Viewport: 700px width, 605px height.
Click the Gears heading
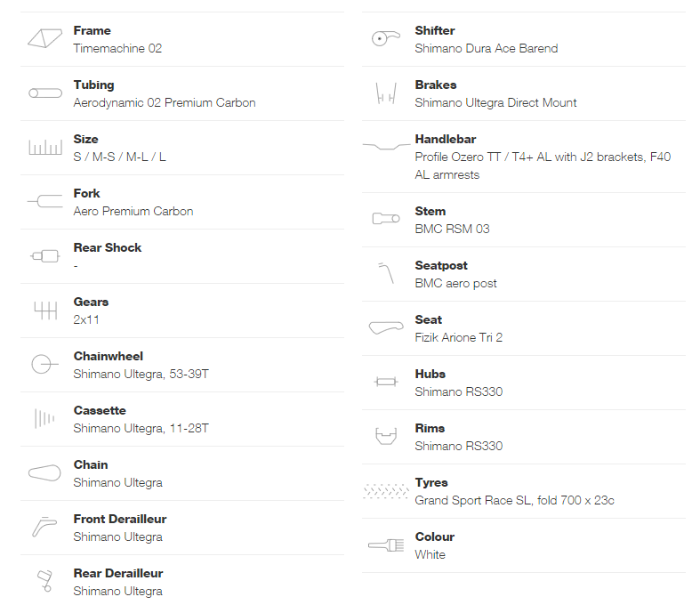pos(91,302)
